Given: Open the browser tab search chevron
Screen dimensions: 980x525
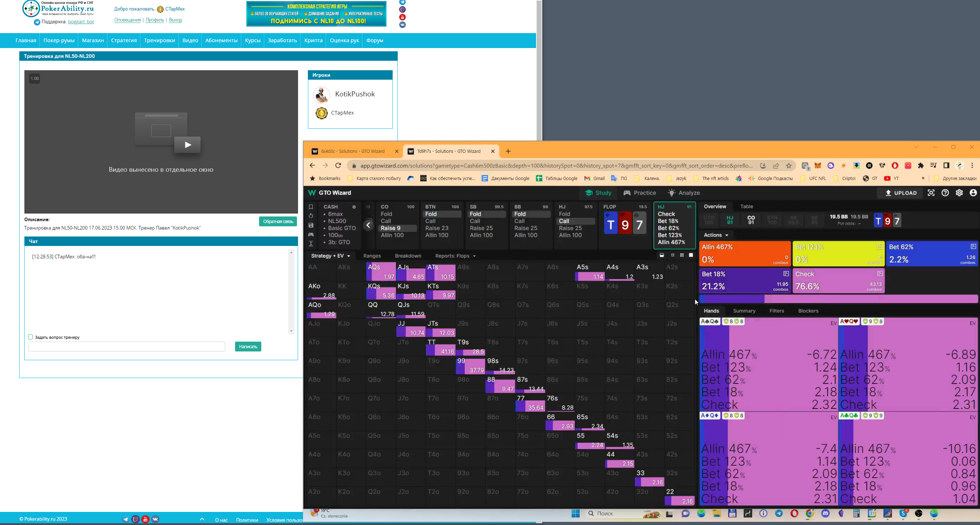Looking at the screenshot, I should [916, 147].
